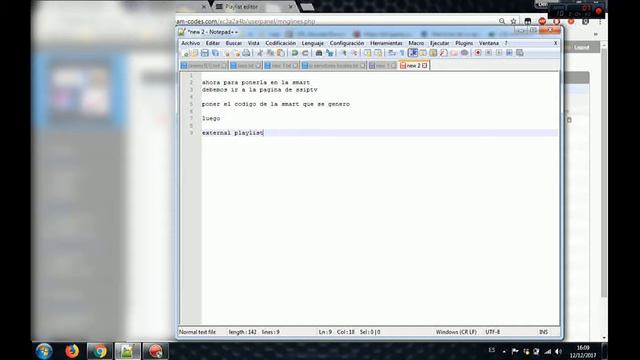Launch Firefox from the taskbar
Image resolution: width=640 pixels, height=360 pixels.
point(72,351)
